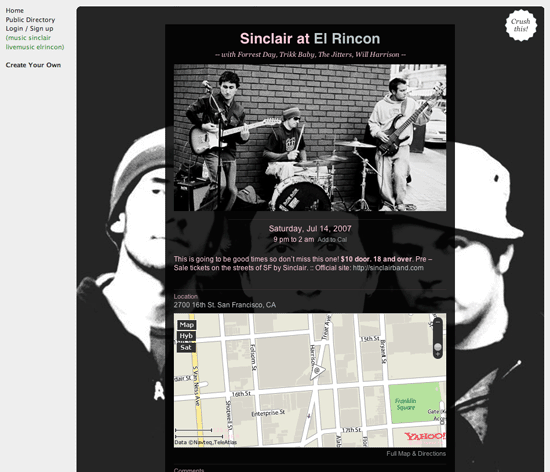Open the sinclairband.com official site link

[x=388, y=268]
